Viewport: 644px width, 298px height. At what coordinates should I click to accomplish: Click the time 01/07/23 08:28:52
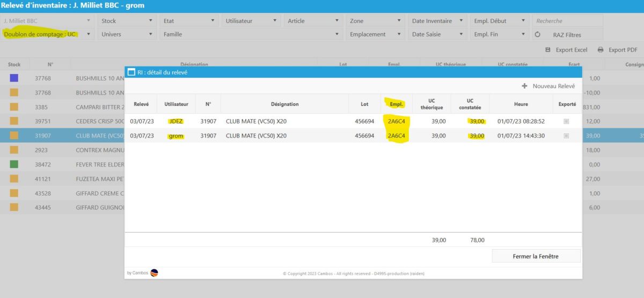521,121
